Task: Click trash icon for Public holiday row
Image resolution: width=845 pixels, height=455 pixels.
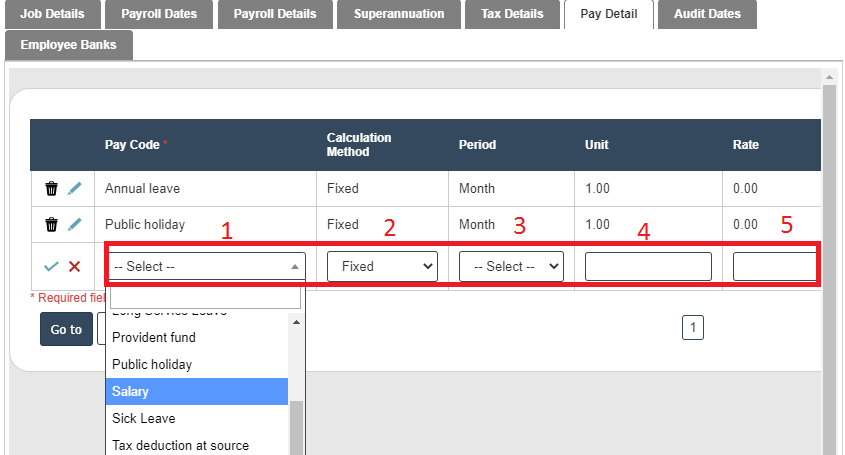Action: [x=52, y=224]
